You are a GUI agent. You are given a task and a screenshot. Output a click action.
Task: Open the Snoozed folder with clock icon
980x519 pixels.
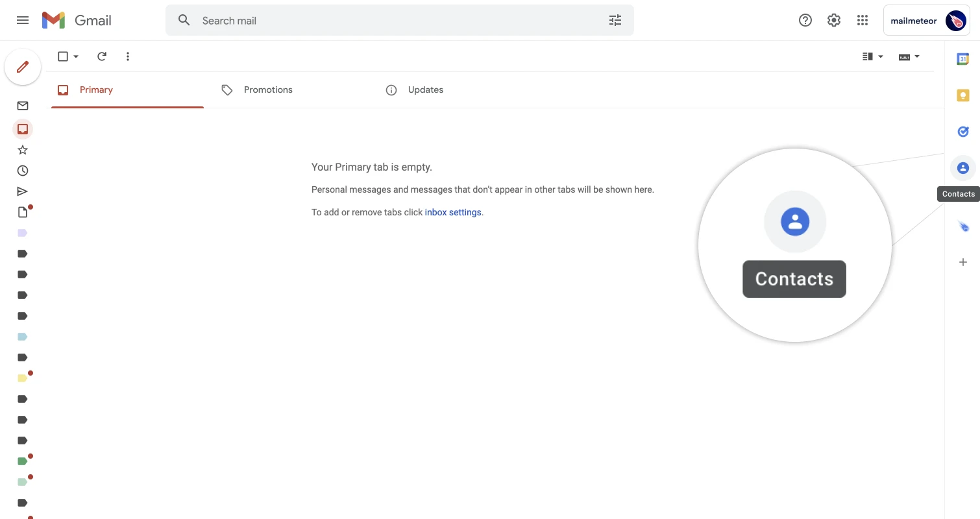click(23, 170)
